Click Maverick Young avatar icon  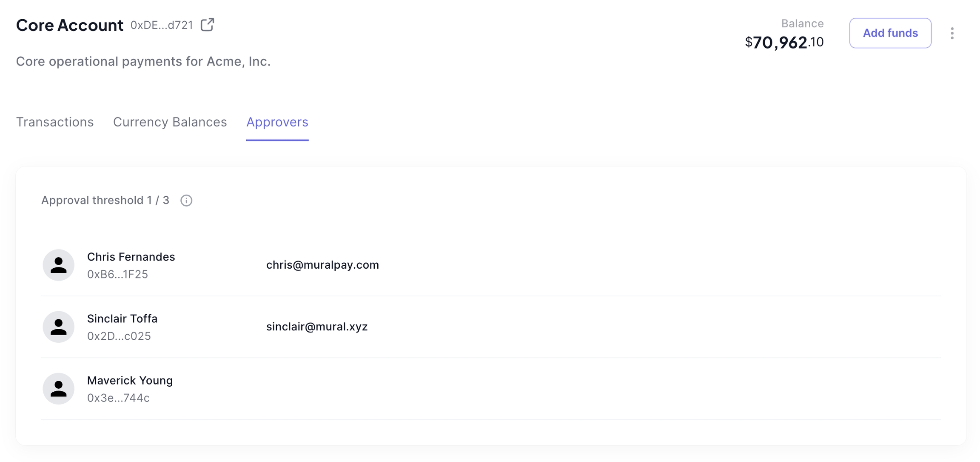click(x=59, y=389)
